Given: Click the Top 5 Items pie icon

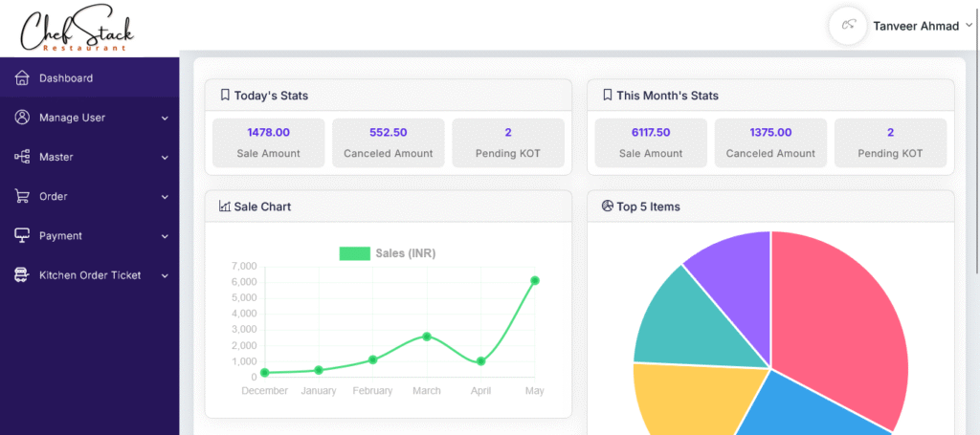Looking at the screenshot, I should click(x=607, y=206).
